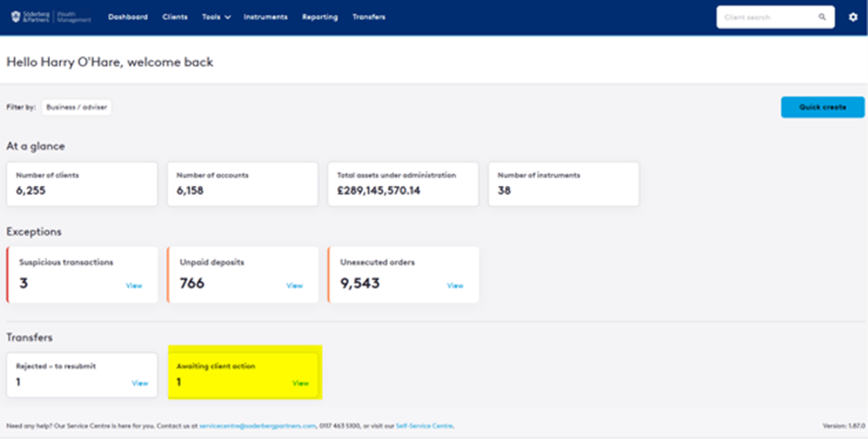Open the Business / adviser filter
The height and width of the screenshot is (440, 868).
[x=77, y=107]
